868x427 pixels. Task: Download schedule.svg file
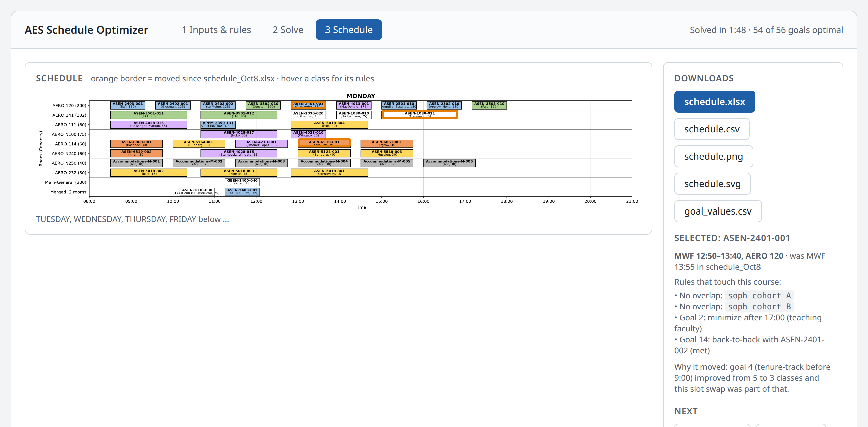[712, 184]
